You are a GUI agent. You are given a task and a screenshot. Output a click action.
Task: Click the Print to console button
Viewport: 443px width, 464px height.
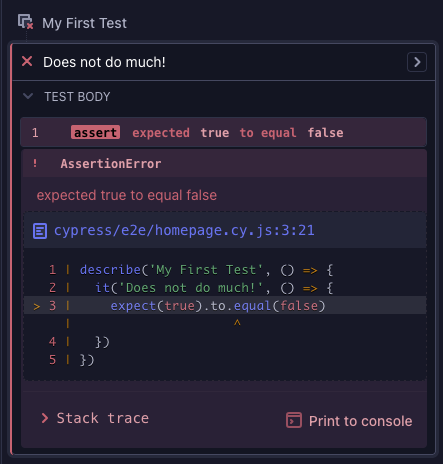point(349,421)
